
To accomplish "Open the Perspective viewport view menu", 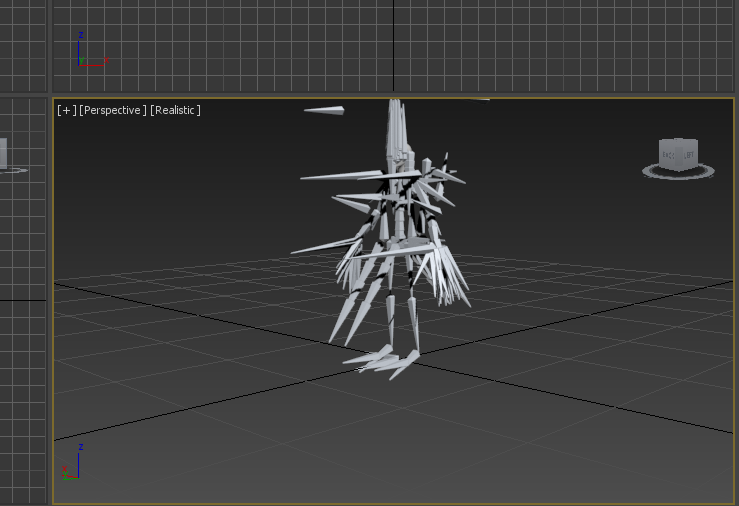I will point(113,110).
